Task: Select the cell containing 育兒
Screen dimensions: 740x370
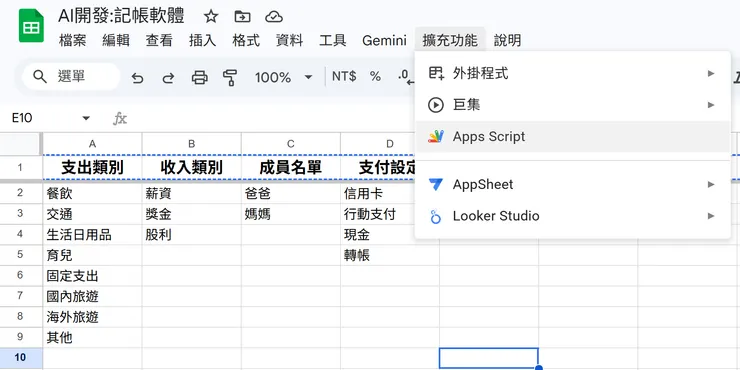Action: tap(92, 255)
